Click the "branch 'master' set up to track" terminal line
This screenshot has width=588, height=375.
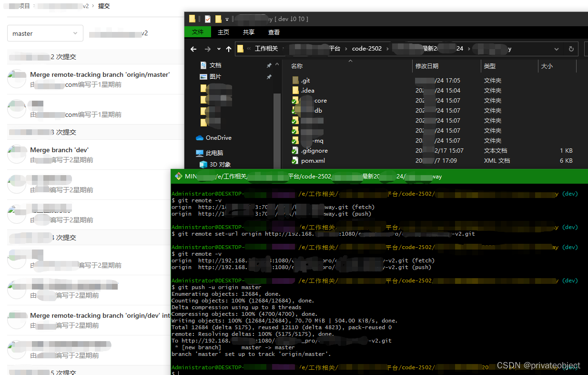(251, 354)
